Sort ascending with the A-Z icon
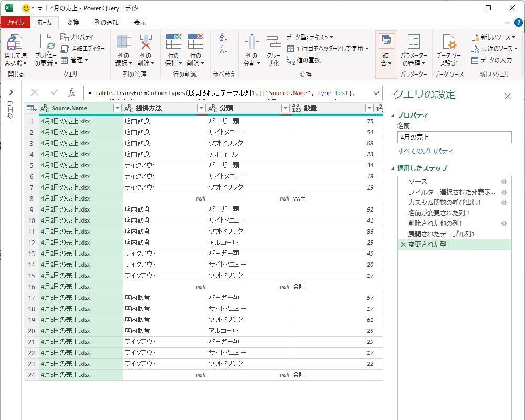Screen dimensions: 525x420 [x=224, y=37]
